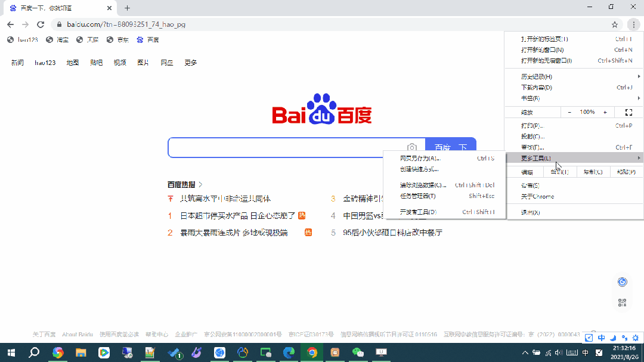Select 打开新的无痕窗口 menu item

(x=575, y=60)
